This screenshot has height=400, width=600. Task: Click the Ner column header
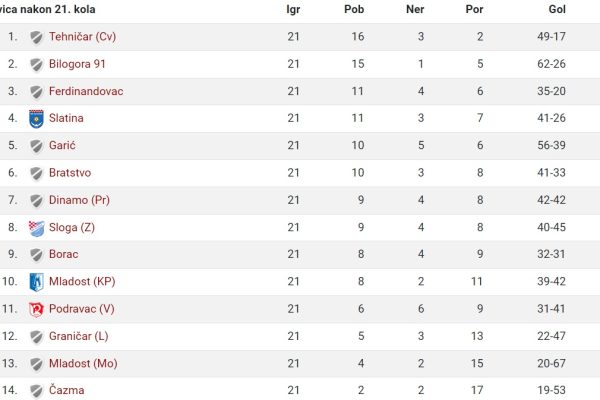click(415, 9)
